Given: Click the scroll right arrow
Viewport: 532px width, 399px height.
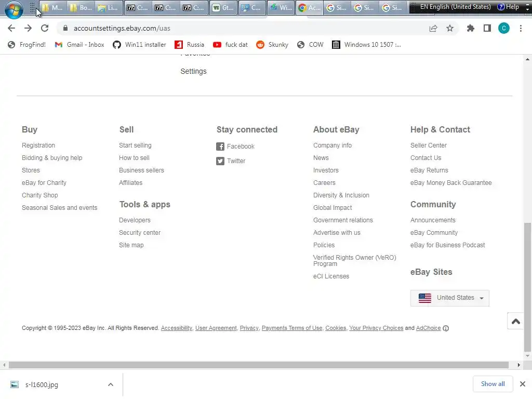Looking at the screenshot, I should [x=519, y=365].
